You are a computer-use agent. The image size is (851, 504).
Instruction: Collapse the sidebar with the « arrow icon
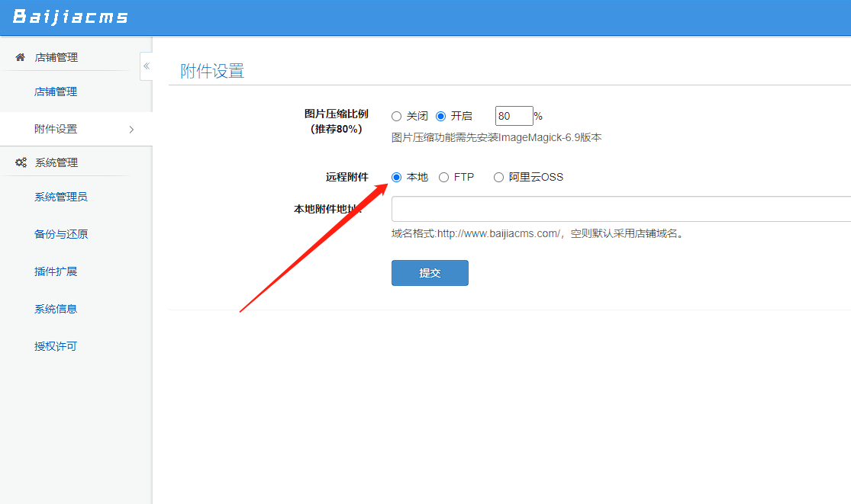pyautogui.click(x=146, y=66)
